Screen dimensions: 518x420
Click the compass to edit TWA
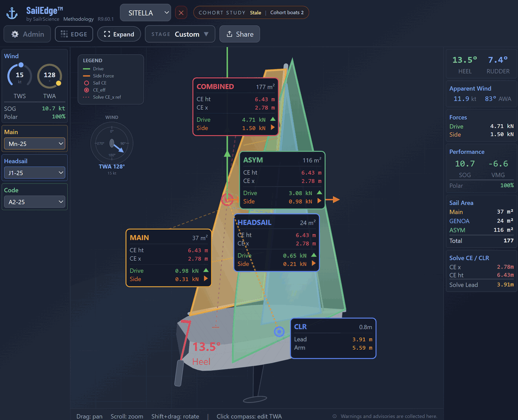pyautogui.click(x=111, y=143)
